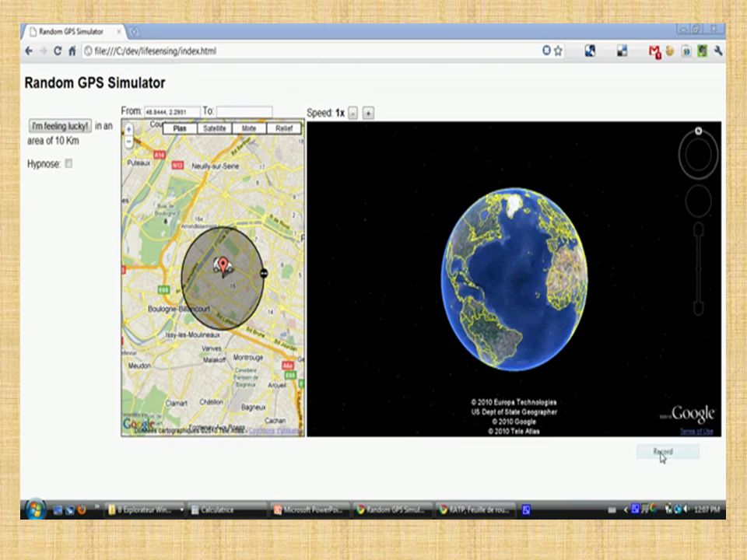Launch Firefox from the quick launch bar

(82, 510)
